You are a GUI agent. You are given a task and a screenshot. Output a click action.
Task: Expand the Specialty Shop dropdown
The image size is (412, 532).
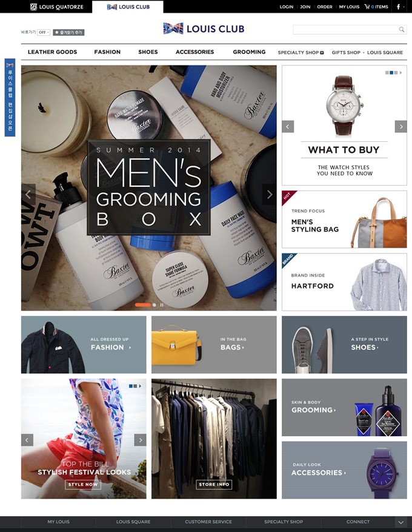click(322, 53)
